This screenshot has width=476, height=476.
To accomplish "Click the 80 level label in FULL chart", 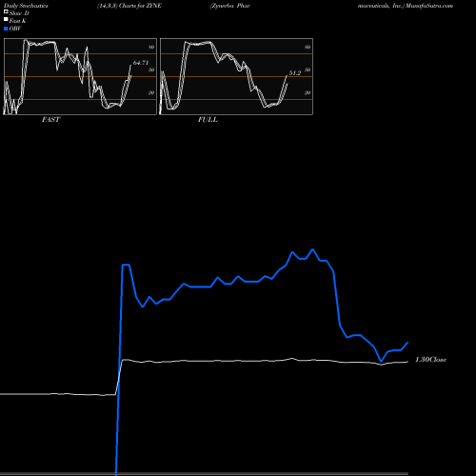I will pyautogui.click(x=307, y=47).
